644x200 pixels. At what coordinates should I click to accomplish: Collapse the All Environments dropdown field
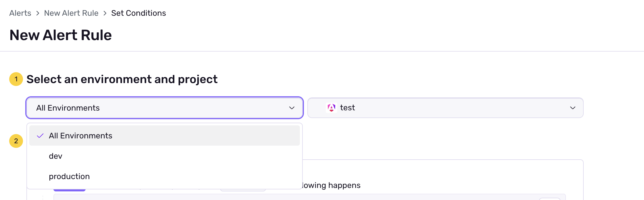click(164, 108)
